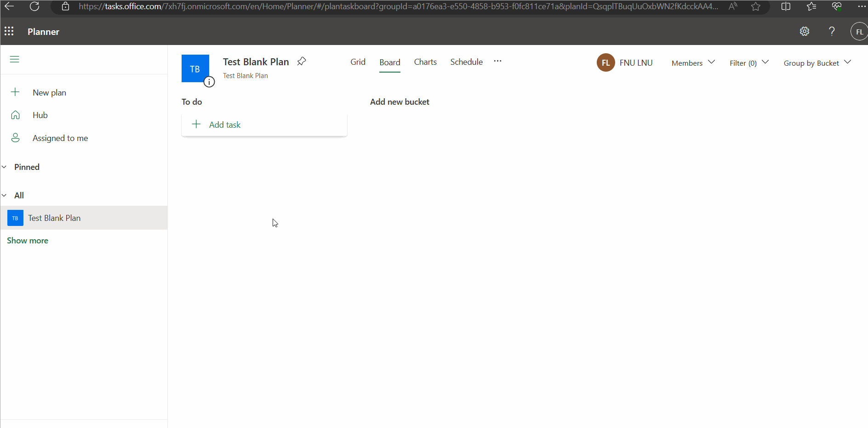Viewport: 868px width, 428px height.
Task: Click the FNU LNU member name
Action: point(636,63)
